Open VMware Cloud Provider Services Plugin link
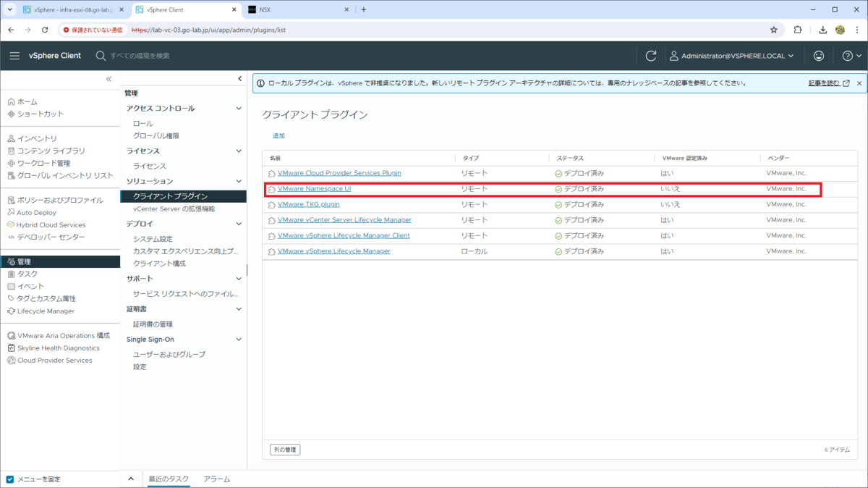 [x=339, y=173]
